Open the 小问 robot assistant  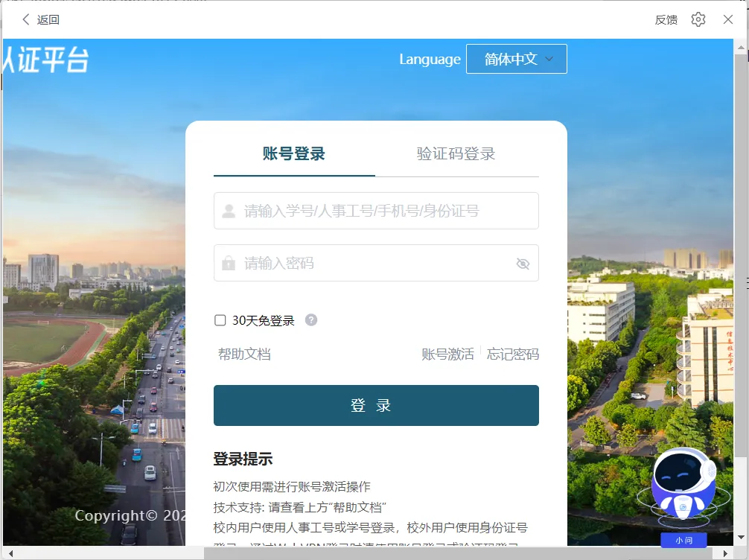[683, 497]
